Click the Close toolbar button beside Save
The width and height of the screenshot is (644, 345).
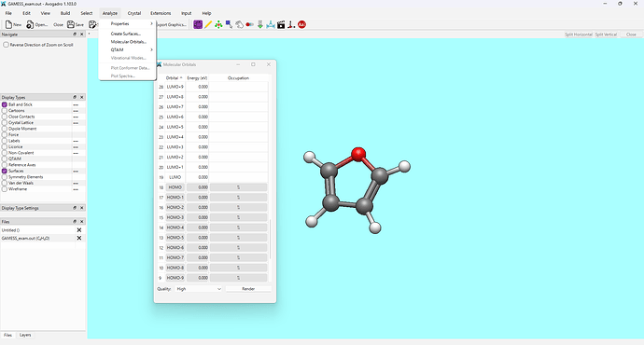[58, 24]
